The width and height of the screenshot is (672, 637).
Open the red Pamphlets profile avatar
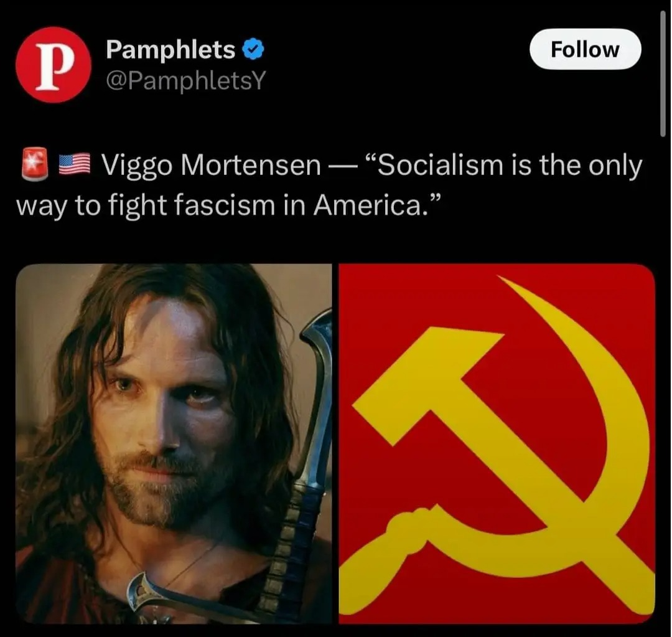coord(53,65)
